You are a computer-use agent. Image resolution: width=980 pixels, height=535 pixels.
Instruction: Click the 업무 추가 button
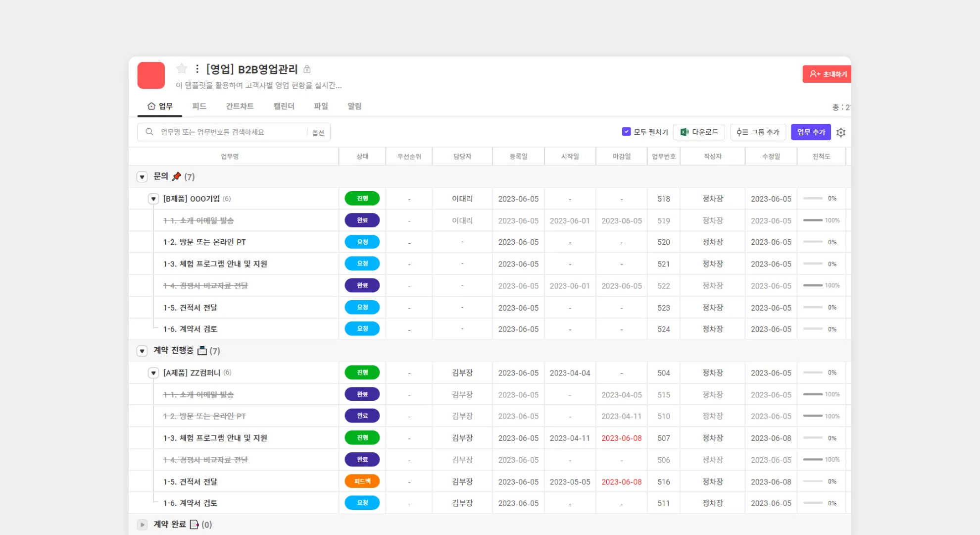(811, 132)
